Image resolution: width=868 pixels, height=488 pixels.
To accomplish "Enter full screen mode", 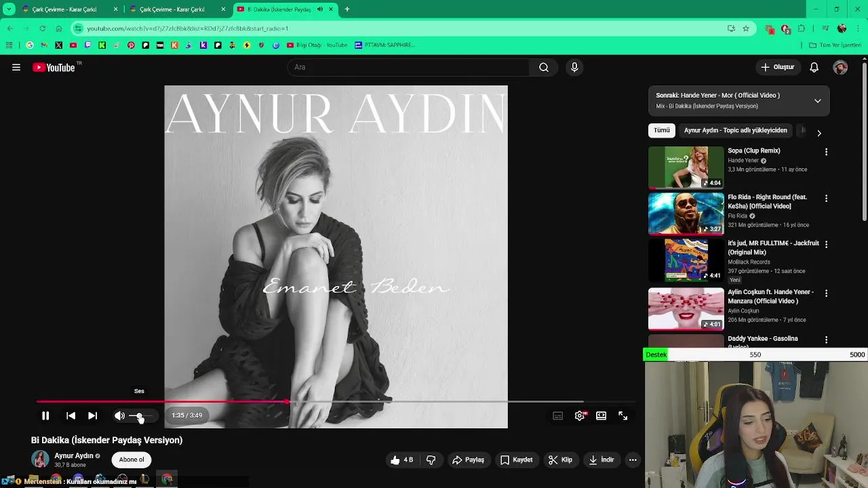I will click(x=623, y=415).
